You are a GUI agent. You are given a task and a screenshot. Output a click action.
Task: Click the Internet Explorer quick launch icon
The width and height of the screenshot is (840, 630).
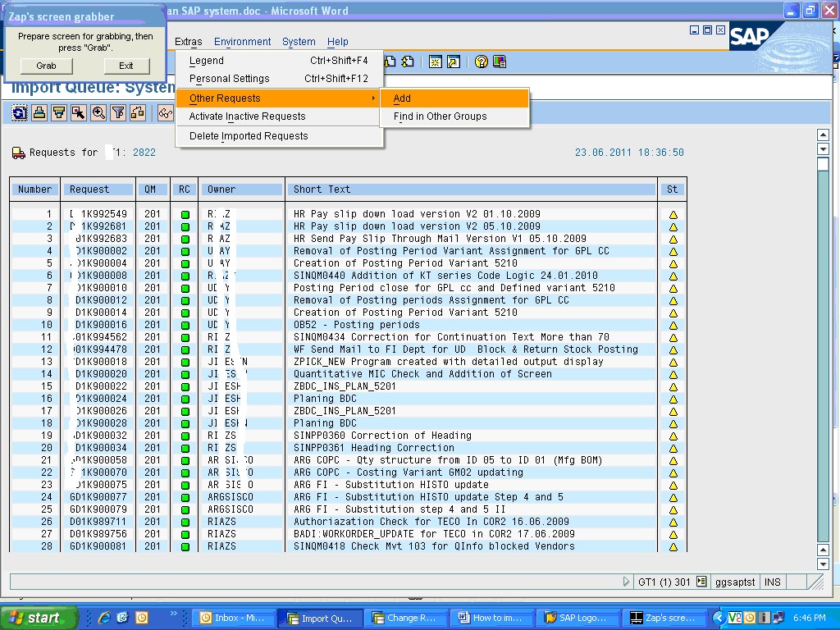104,618
